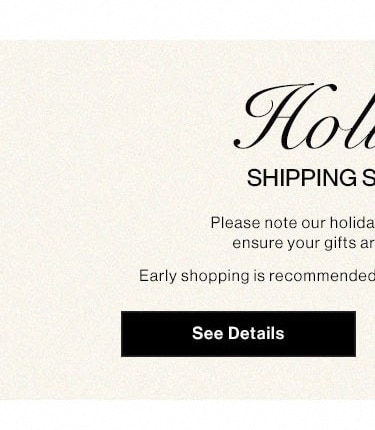The image size is (375, 430).
Task: Open the See Details button
Action: point(238,334)
